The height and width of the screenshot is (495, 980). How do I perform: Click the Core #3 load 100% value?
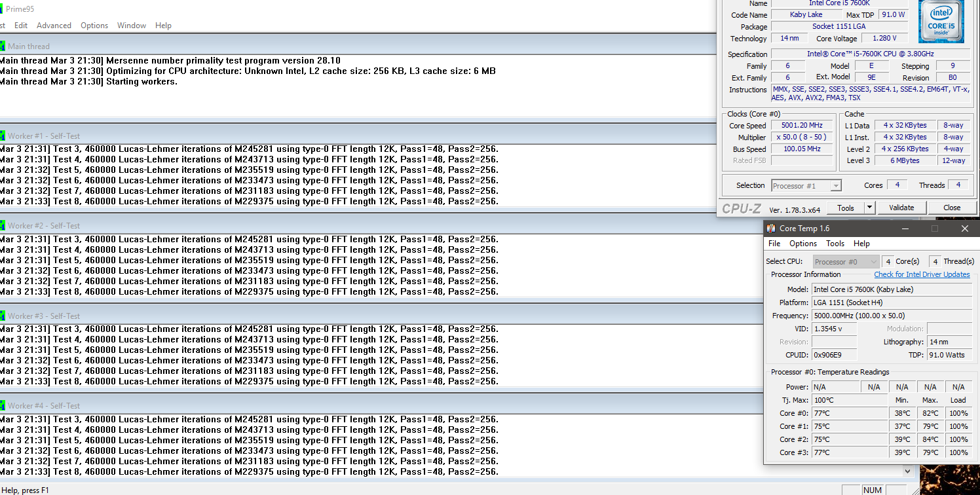958,452
